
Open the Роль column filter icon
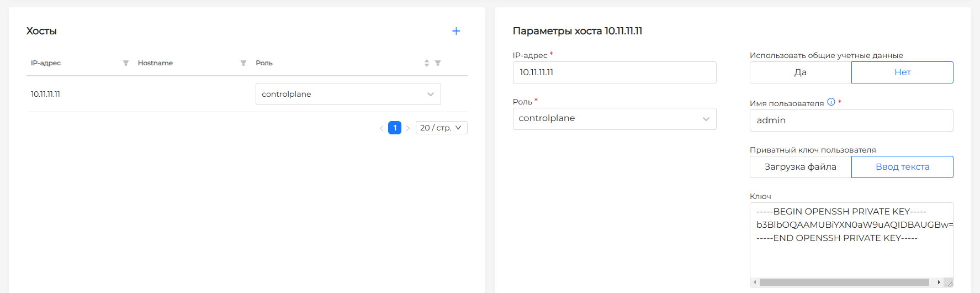pos(438,63)
